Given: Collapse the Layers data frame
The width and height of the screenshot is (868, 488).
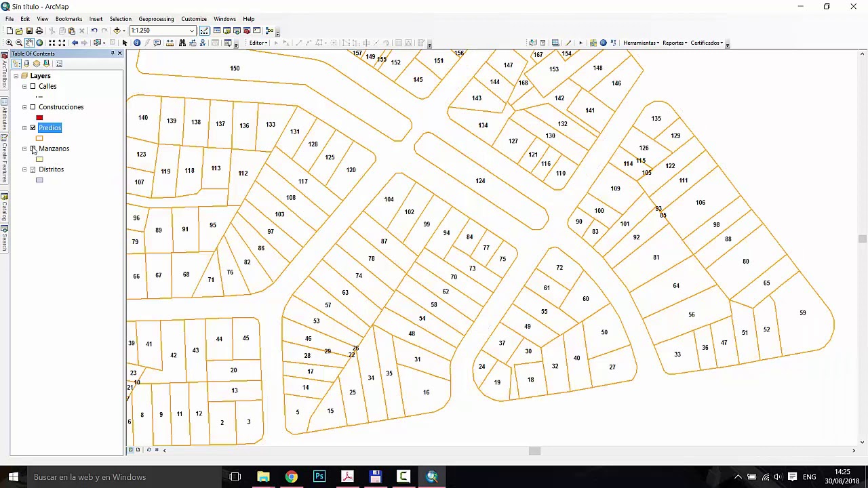Looking at the screenshot, I should coord(16,76).
